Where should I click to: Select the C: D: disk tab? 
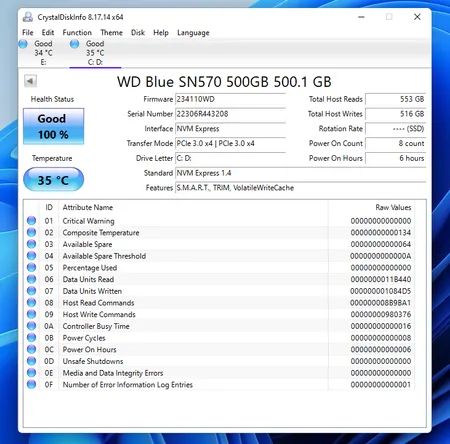pyautogui.click(x=95, y=53)
